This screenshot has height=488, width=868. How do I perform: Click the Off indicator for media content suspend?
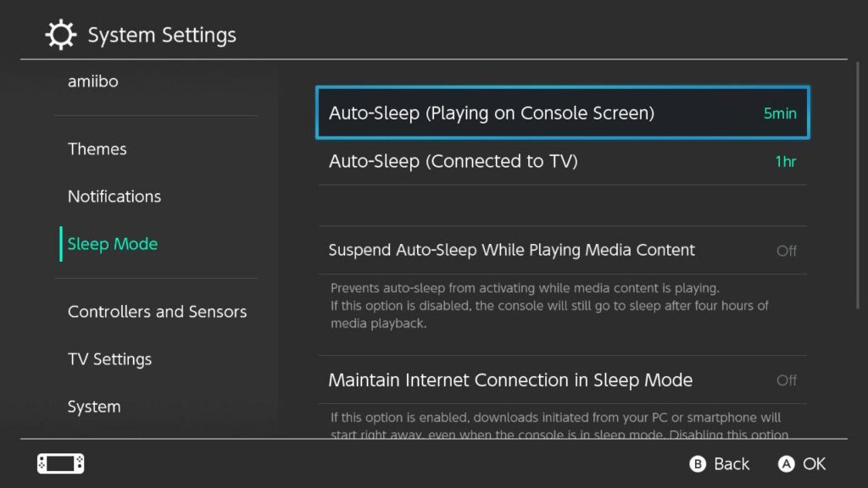787,251
